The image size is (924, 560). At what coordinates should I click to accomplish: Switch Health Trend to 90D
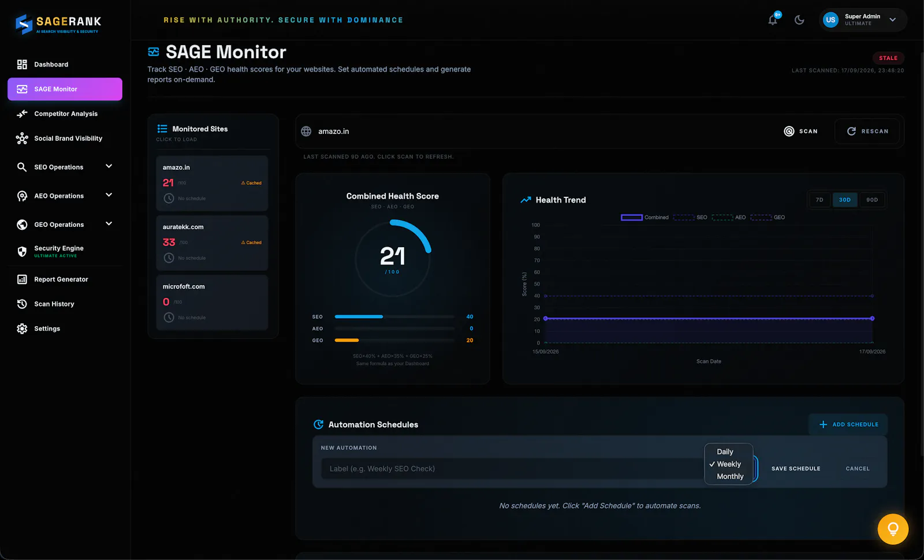tap(872, 200)
